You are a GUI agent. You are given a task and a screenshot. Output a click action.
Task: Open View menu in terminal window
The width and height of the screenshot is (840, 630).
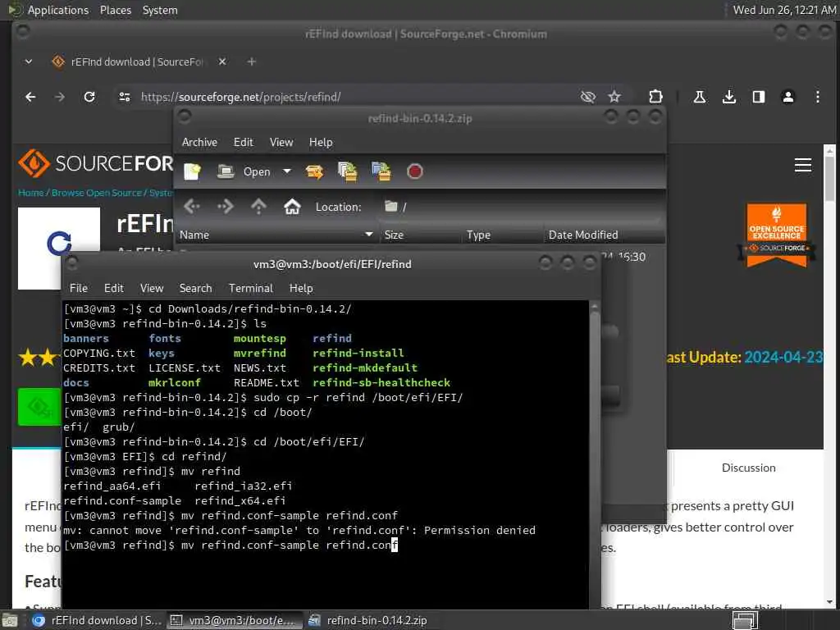point(152,288)
